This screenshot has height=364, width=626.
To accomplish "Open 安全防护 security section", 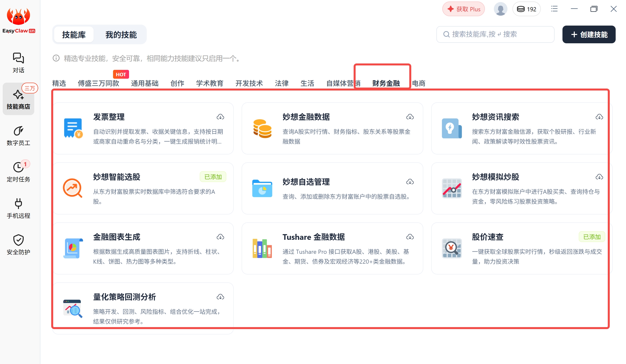I will pos(18,245).
